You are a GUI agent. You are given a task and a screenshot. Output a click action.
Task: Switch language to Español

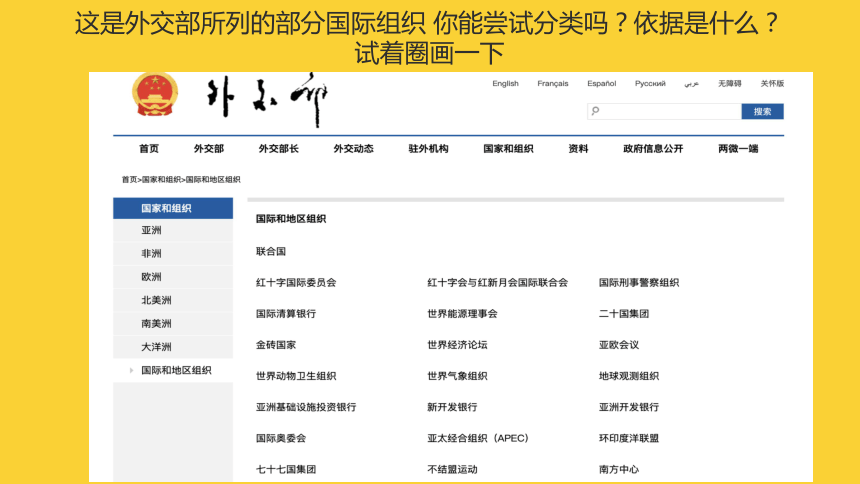click(x=602, y=83)
